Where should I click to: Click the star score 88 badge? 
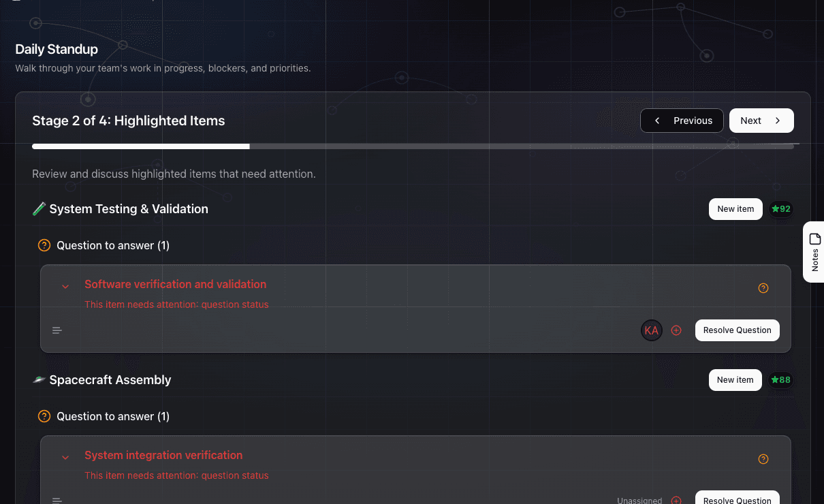[x=780, y=380]
